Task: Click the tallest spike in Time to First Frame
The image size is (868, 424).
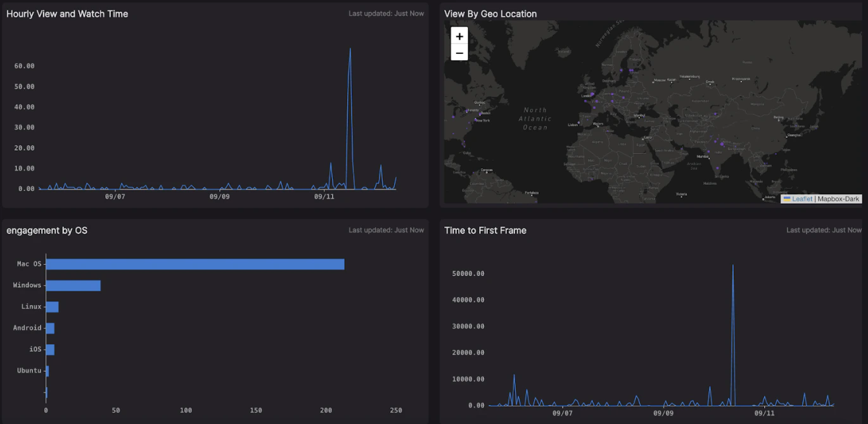Action: (x=732, y=266)
